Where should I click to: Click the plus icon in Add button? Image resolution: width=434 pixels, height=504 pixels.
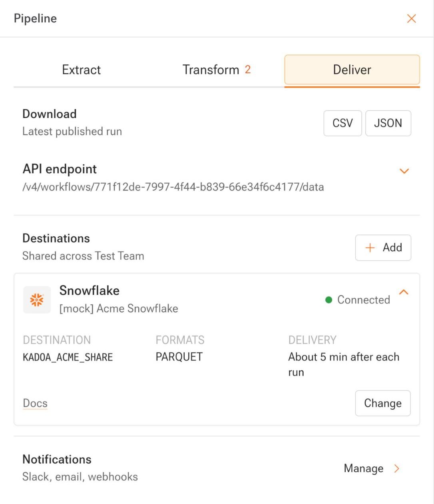tap(370, 248)
